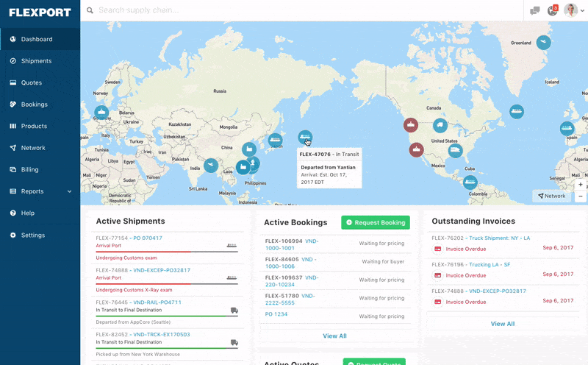Select the ship marker near Colombia

(x=470, y=182)
